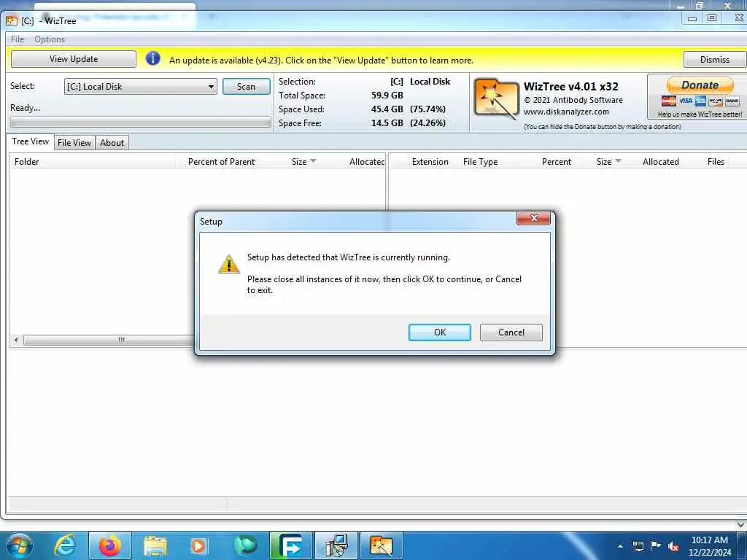
Task: Click the green F application taskbar icon
Action: 290,545
